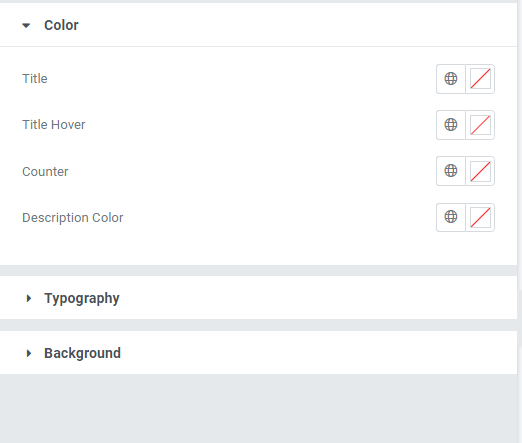Collapse the Color section arrow
Viewport: 522px width, 443px height.
click(x=26, y=25)
